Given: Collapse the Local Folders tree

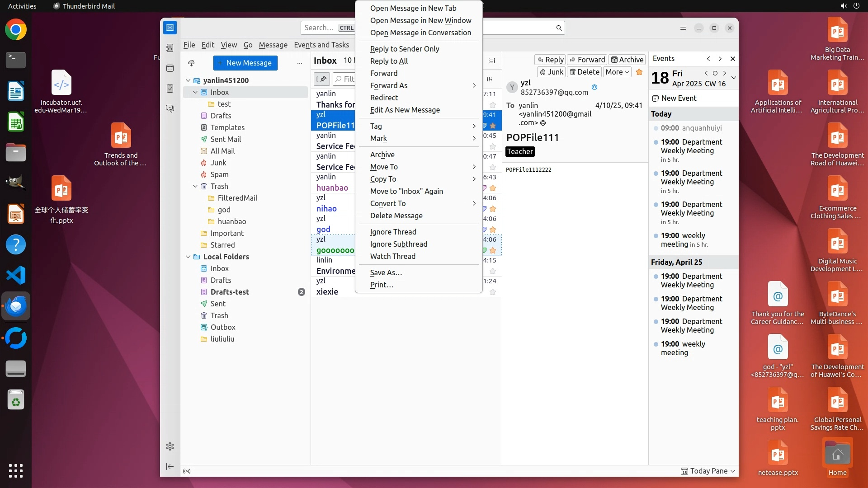Looking at the screenshot, I should pyautogui.click(x=188, y=257).
